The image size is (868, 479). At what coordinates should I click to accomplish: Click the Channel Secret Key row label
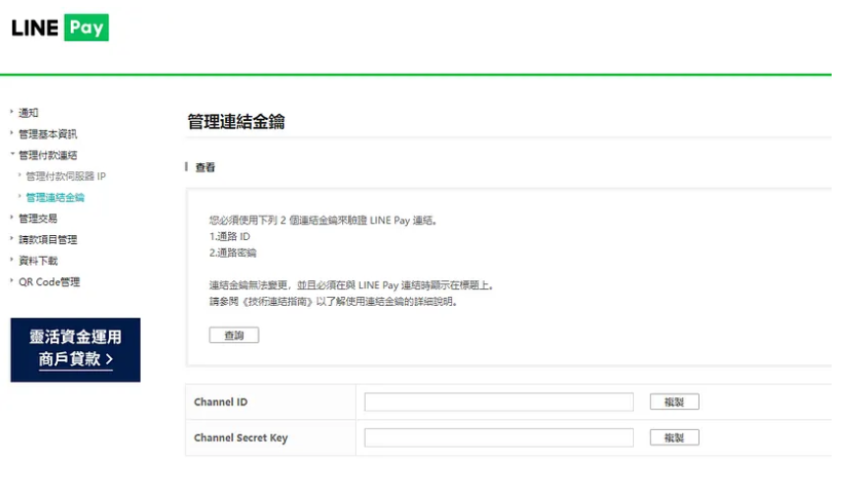point(241,438)
